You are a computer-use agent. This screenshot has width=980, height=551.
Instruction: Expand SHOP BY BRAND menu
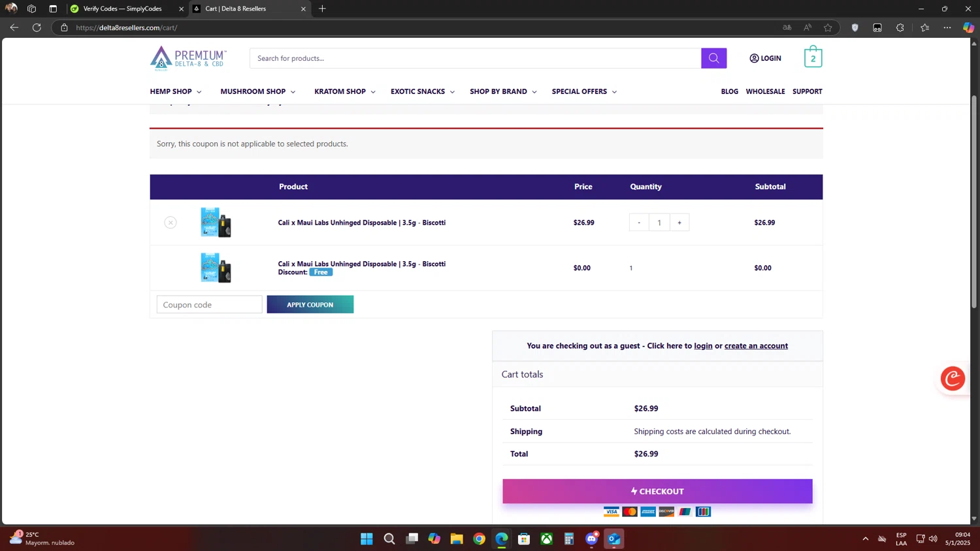point(503,91)
